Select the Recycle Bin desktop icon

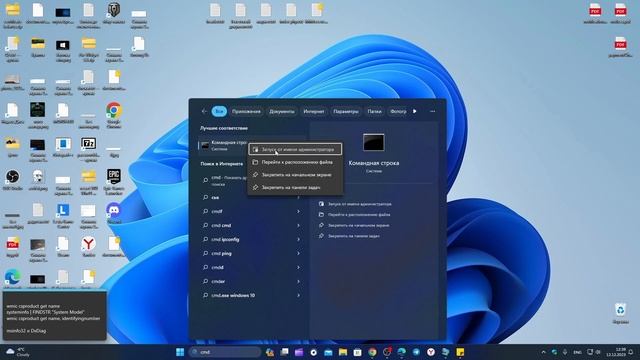tap(620, 313)
